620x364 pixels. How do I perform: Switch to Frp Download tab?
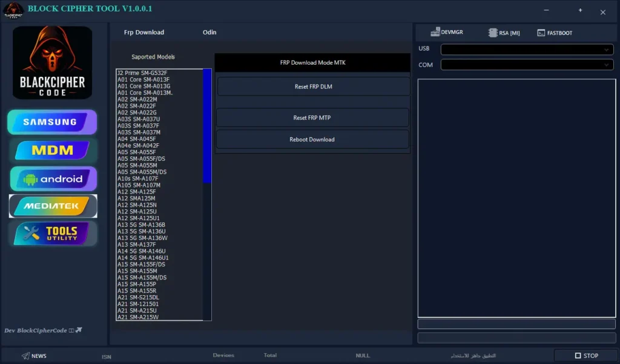click(x=144, y=33)
